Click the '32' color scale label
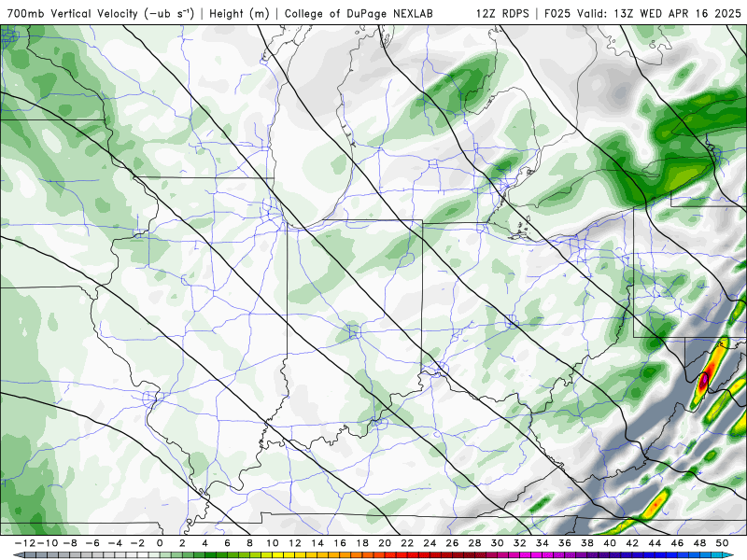This screenshot has height=560, width=747. pyautogui.click(x=520, y=543)
